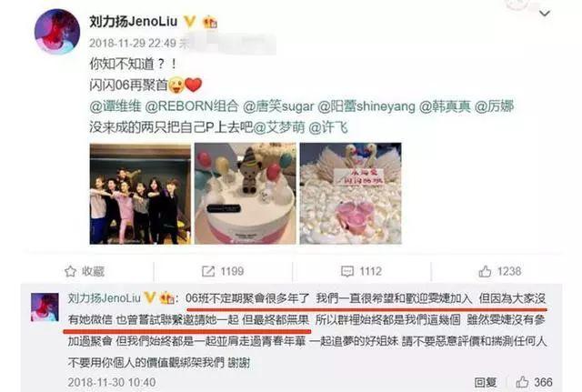The image size is (582, 392).
Task: Open the post options chevron menu
Action: pos(545,14)
